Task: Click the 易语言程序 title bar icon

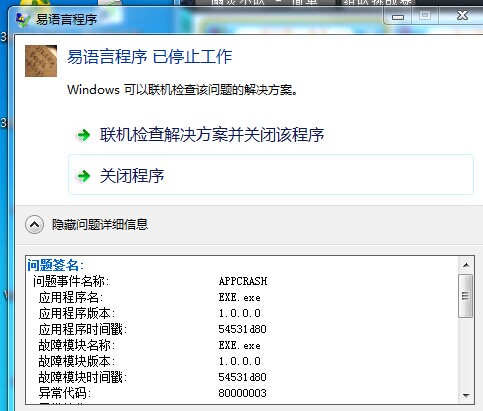Action: tap(23, 20)
